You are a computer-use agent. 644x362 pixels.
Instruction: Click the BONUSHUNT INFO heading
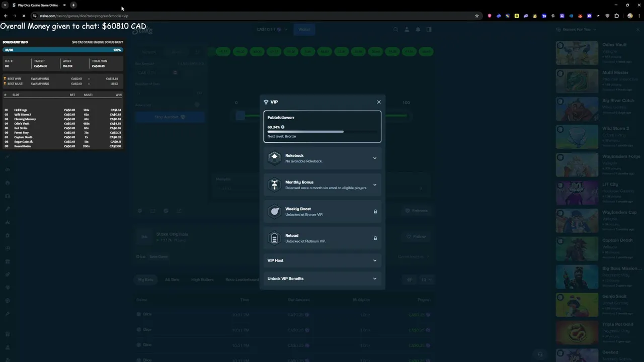tap(15, 42)
